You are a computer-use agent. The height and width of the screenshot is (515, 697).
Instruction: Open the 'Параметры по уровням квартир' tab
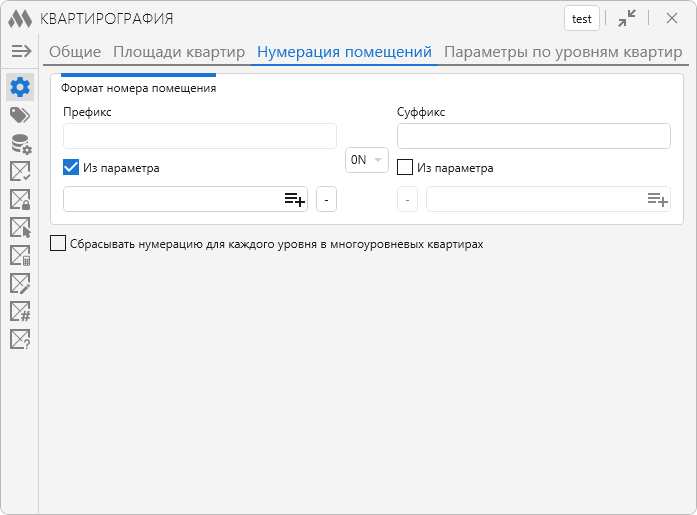tap(562, 52)
